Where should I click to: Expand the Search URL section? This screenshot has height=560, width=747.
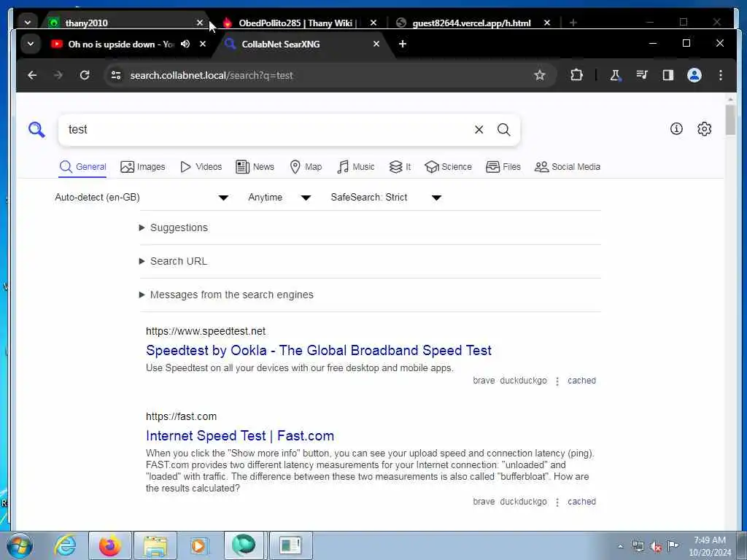point(173,261)
